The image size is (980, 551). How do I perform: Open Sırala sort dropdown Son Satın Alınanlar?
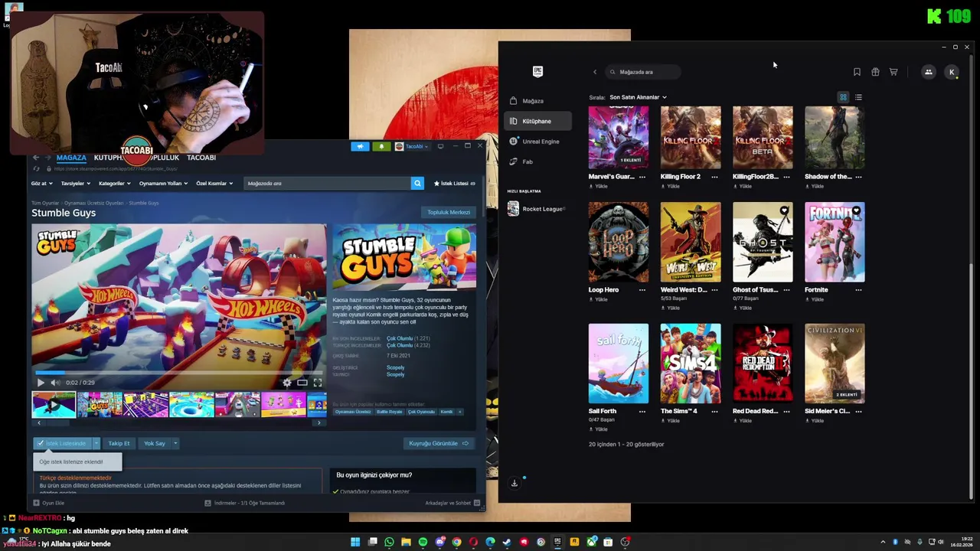[x=638, y=97]
